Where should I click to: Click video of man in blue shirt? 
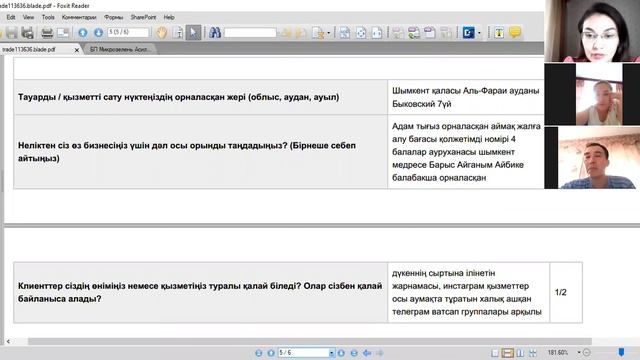pos(592,158)
